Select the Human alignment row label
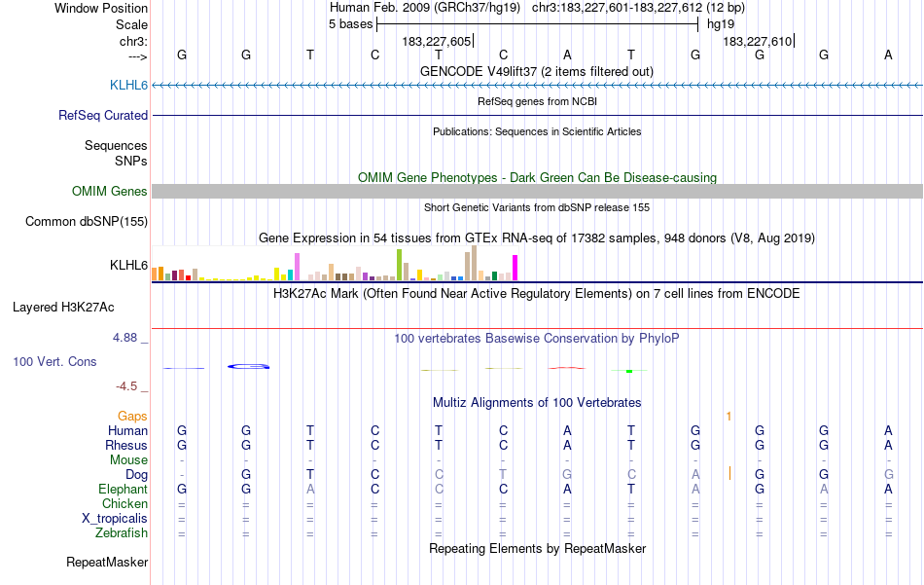This screenshot has width=924, height=585. click(x=127, y=430)
